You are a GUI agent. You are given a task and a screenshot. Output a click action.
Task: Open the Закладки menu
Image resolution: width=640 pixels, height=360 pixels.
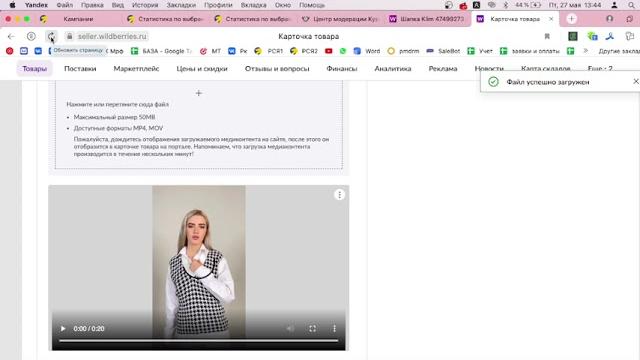tap(181, 5)
